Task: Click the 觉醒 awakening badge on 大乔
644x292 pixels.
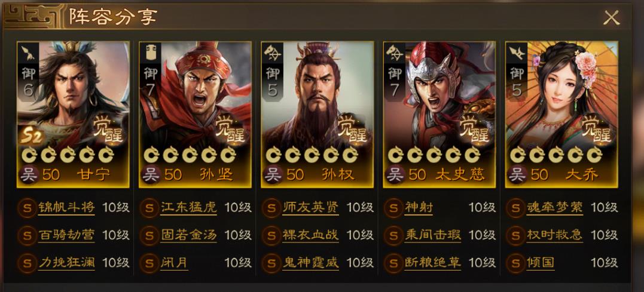Action: click(597, 128)
